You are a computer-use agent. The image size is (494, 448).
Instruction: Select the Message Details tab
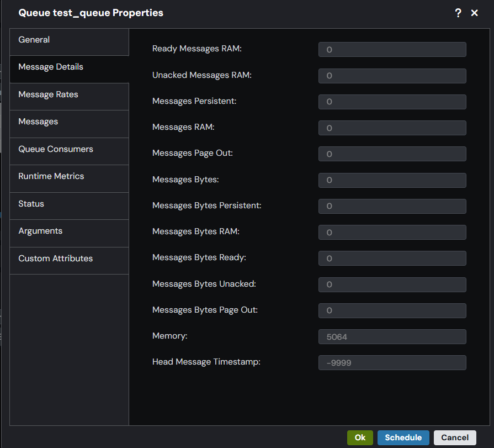tap(70, 70)
